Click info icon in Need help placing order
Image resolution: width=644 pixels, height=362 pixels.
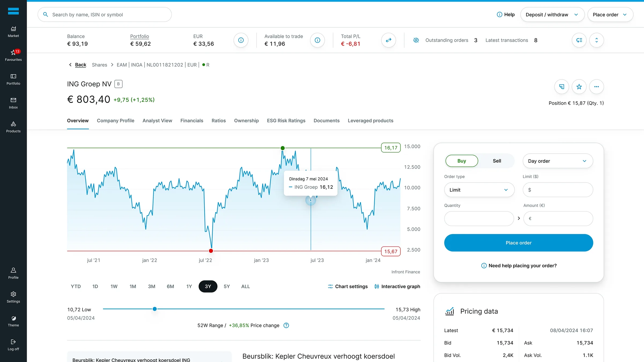coord(484,266)
